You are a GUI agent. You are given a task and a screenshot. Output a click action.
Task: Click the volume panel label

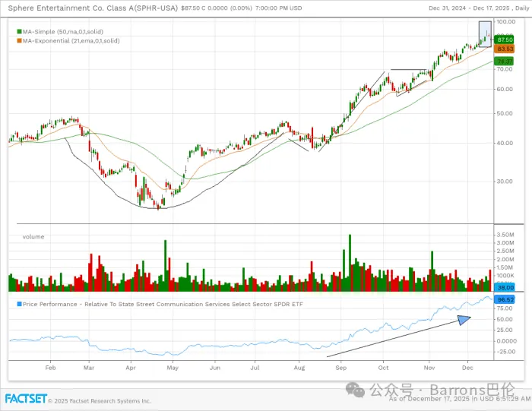tap(33, 237)
